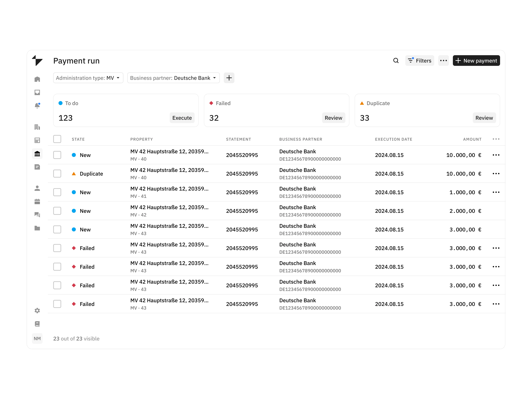
Task: Sort by the STATE column header
Action: click(78, 139)
